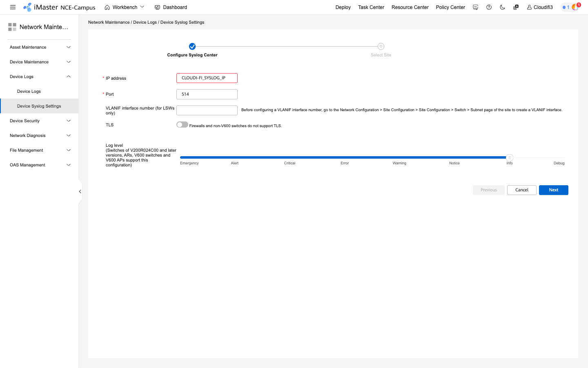
Task: Click the Next button
Action: 553,190
